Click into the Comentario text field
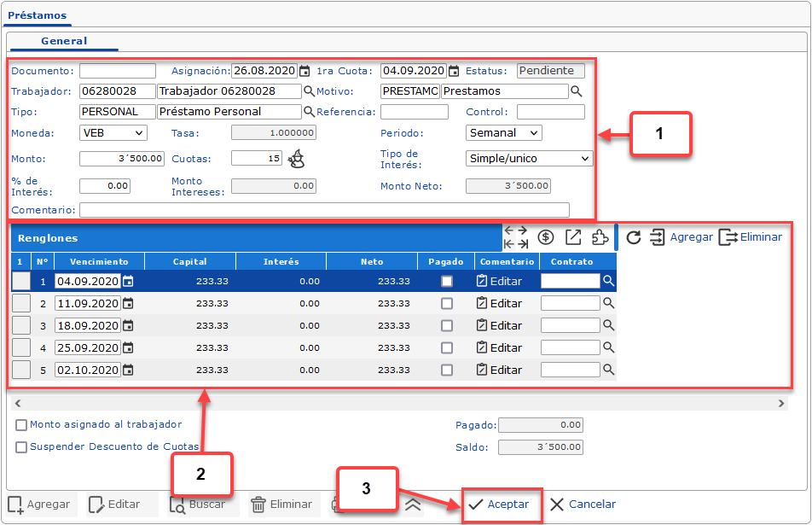812x525 pixels. point(324,210)
